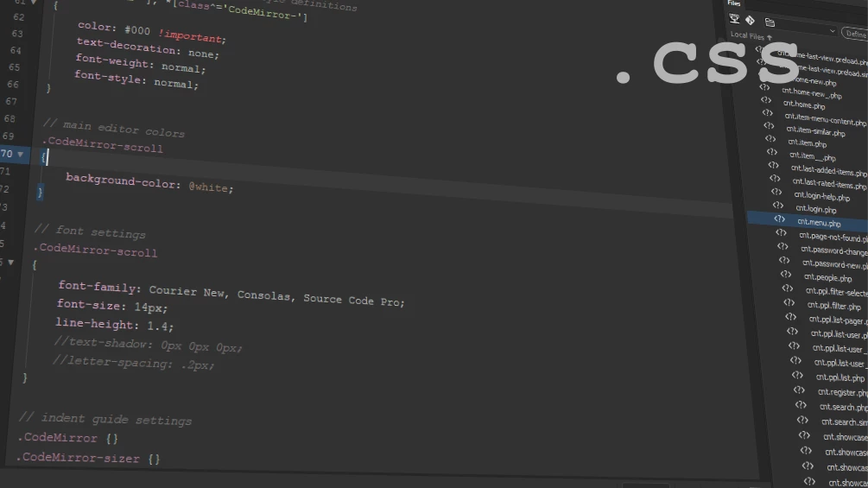The image size is (868, 488).
Task: Click the PHP icon beside cnt.register.php
Action: point(800,390)
